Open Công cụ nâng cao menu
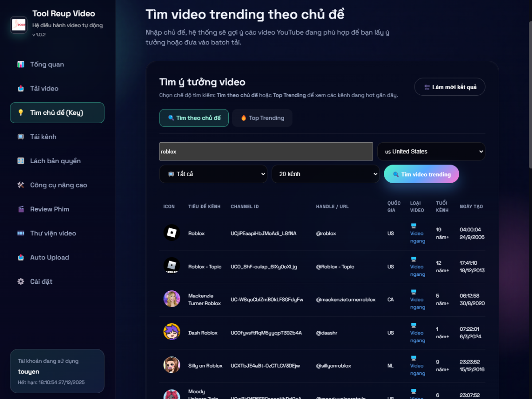This screenshot has width=532, height=399. pyautogui.click(x=59, y=185)
